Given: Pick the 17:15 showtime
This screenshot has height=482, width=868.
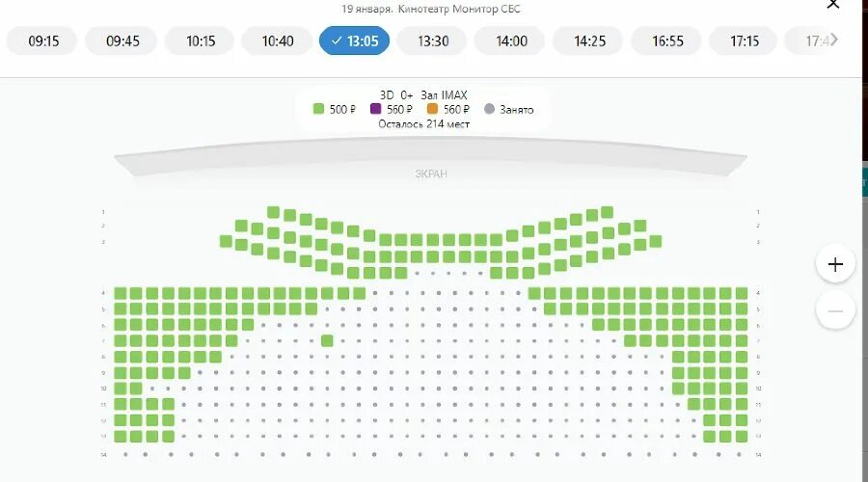Looking at the screenshot, I should tap(744, 40).
